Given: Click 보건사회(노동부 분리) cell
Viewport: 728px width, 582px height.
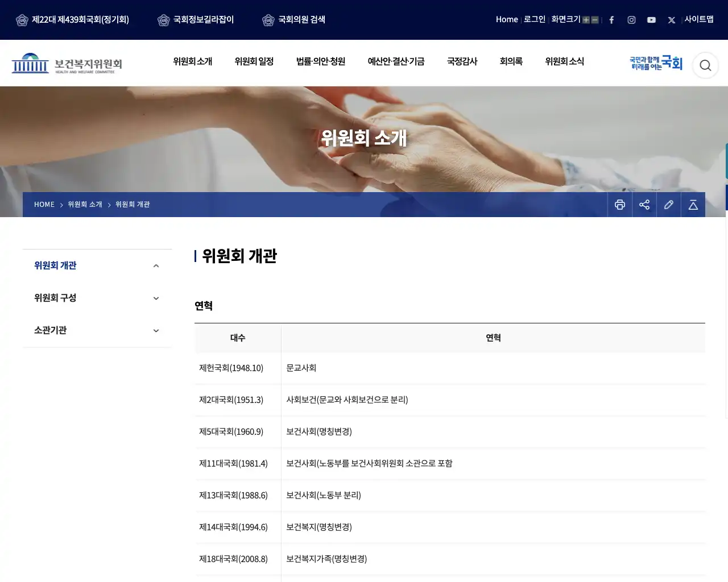Looking at the screenshot, I should (x=493, y=496).
